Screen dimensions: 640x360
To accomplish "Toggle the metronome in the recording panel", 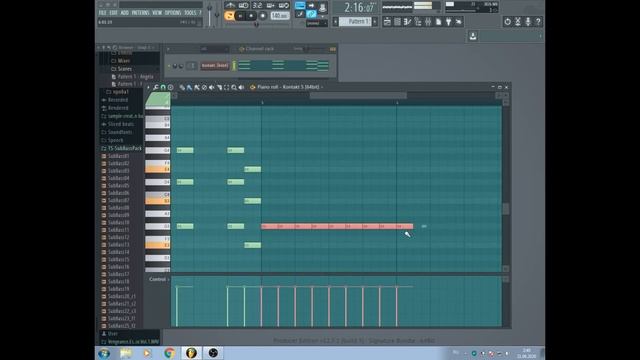I will point(230,5).
